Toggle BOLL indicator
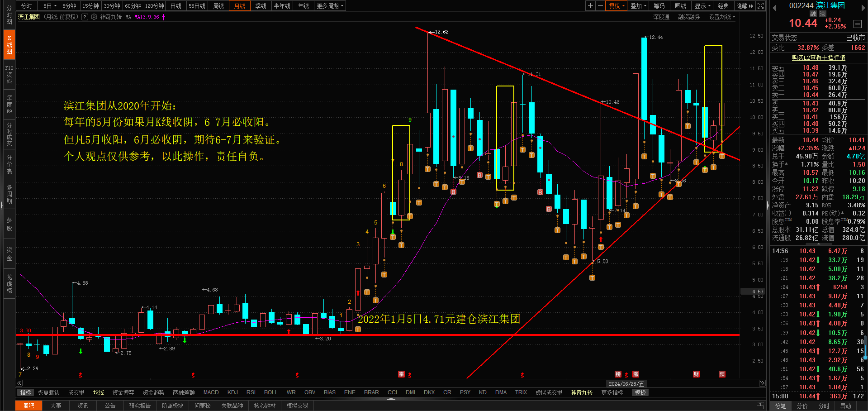This screenshot has width=868, height=411. coord(271,392)
